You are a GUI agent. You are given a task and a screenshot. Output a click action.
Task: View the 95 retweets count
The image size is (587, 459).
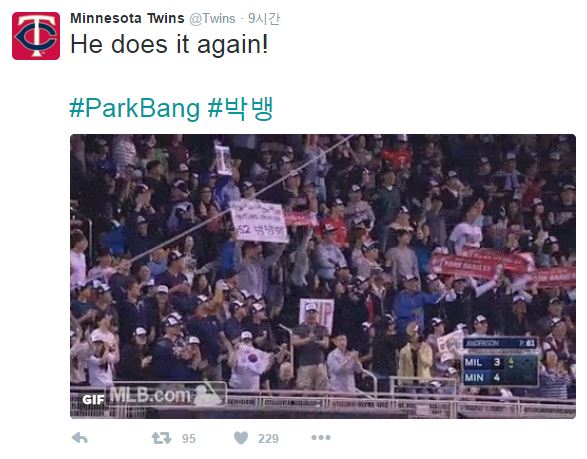[x=189, y=438]
